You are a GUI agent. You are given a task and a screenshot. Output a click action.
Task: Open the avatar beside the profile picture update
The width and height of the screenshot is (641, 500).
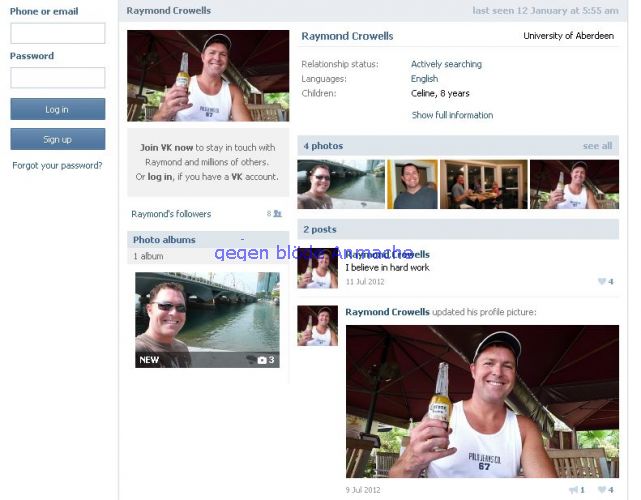(x=317, y=326)
